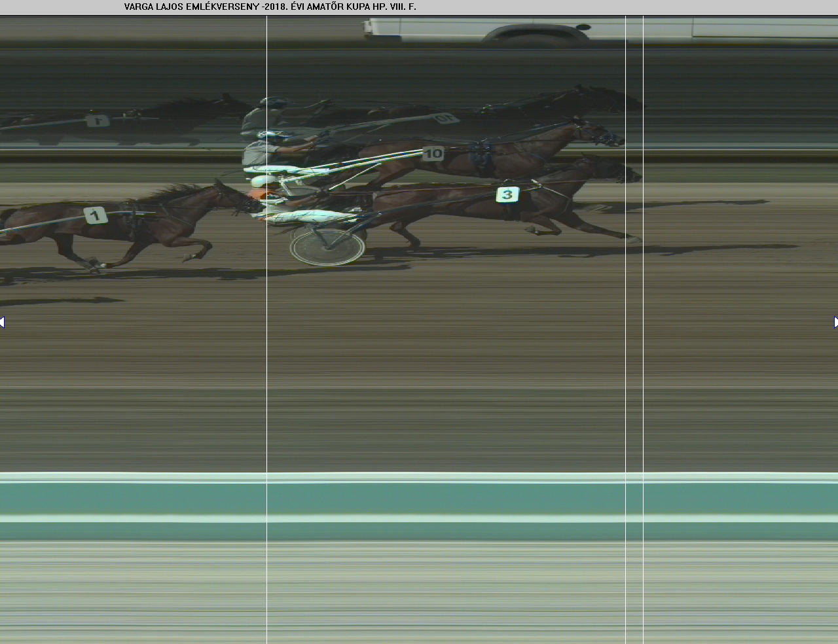
Task: Mark the nose of horse number 3
Action: [x=638, y=175]
